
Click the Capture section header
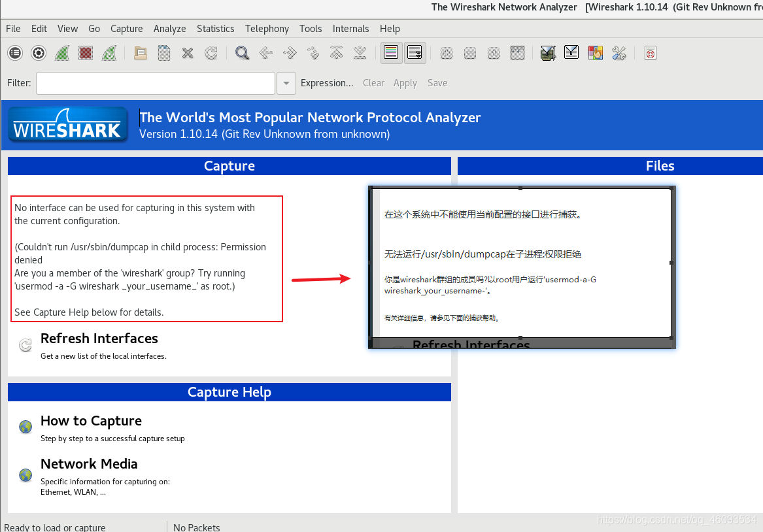(229, 166)
